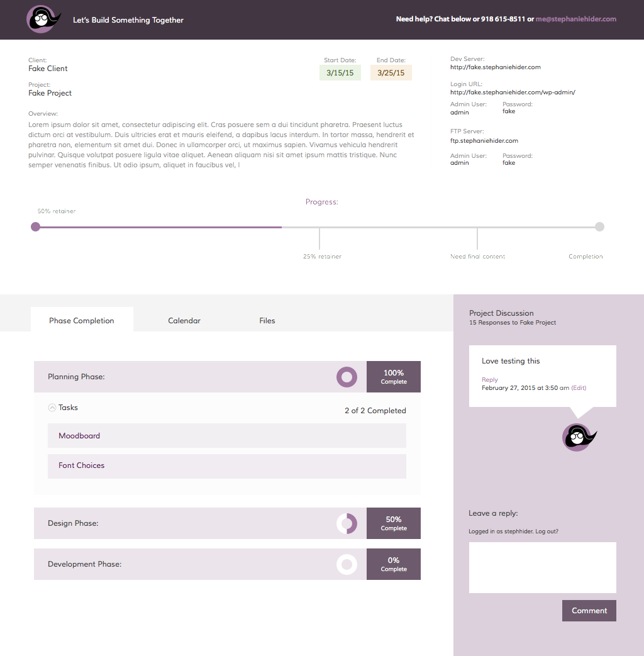Click the me@stephaniehider.com email link

point(575,19)
